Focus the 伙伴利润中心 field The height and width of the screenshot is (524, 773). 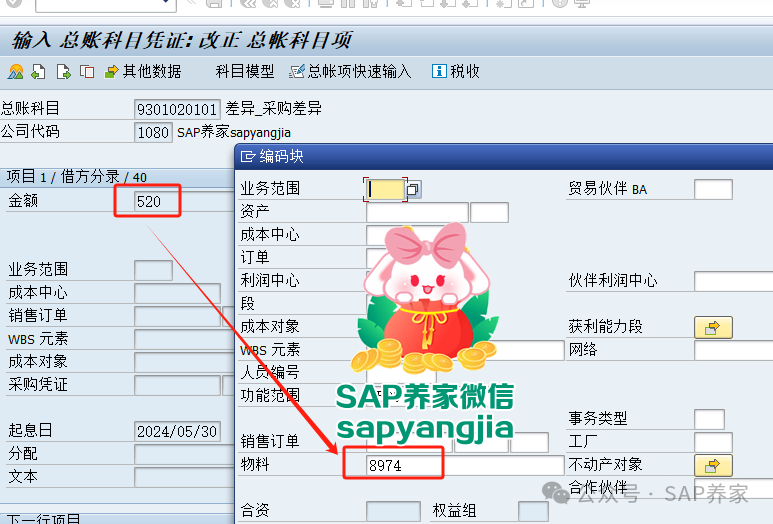pyautogui.click(x=734, y=281)
